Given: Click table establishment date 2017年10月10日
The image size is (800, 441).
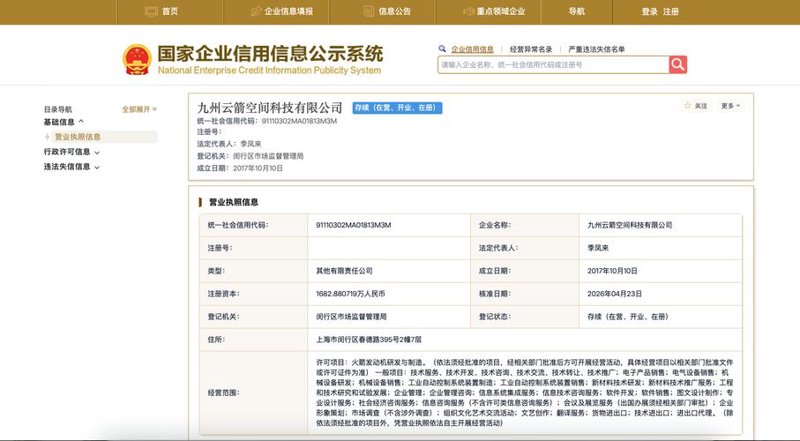Looking at the screenshot, I should tap(612, 271).
